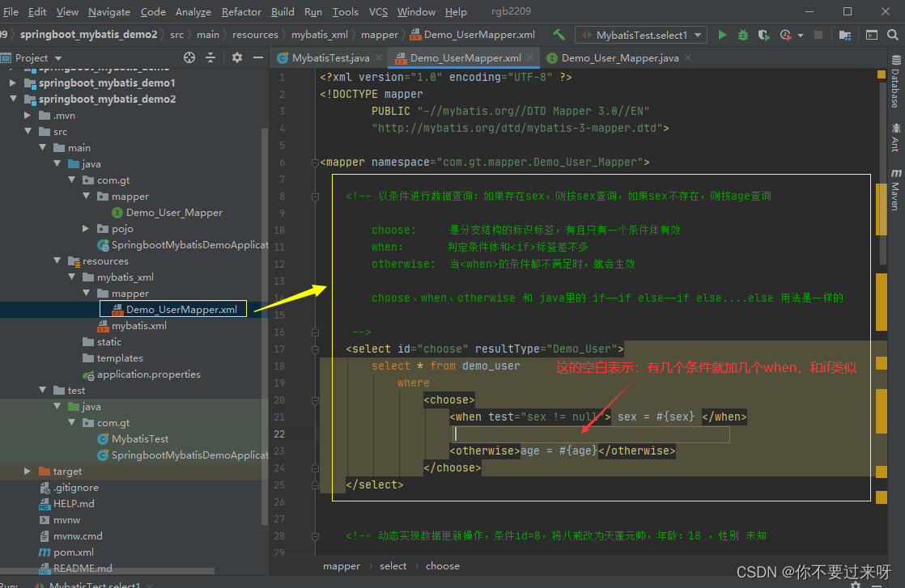Open Search Everywhere magnifier icon
Image resolution: width=905 pixels, height=588 pixels.
pyautogui.click(x=892, y=35)
